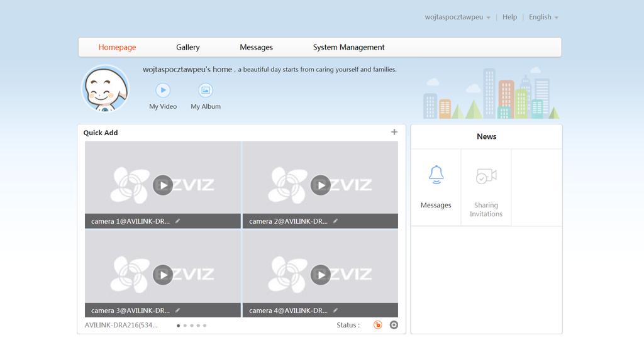Open the Messages tab in navigation bar
The image size is (644, 362).
pyautogui.click(x=257, y=47)
